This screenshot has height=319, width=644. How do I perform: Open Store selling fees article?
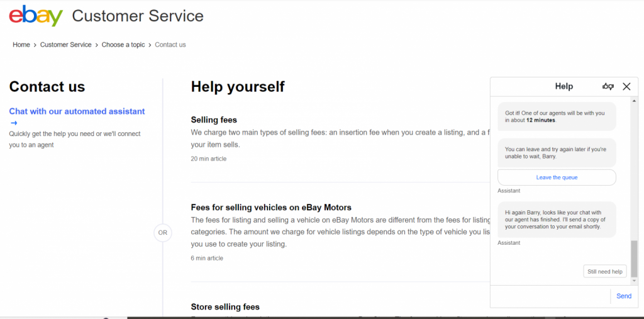pos(225,306)
